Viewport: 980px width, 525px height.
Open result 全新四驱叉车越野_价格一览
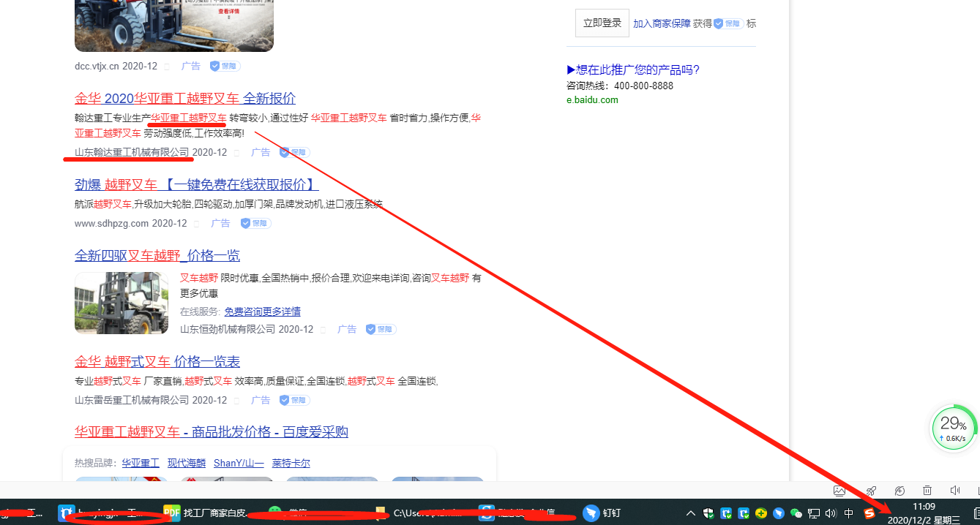click(157, 256)
